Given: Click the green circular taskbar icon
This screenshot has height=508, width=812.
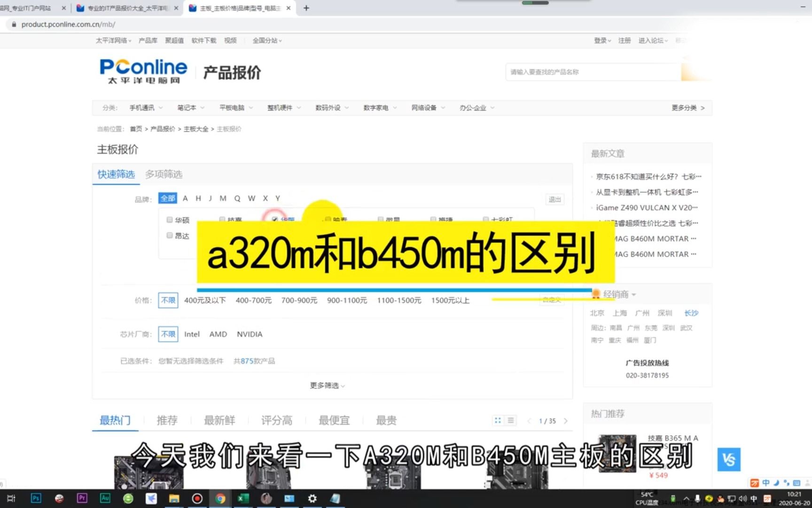Looking at the screenshot, I should (x=128, y=498).
